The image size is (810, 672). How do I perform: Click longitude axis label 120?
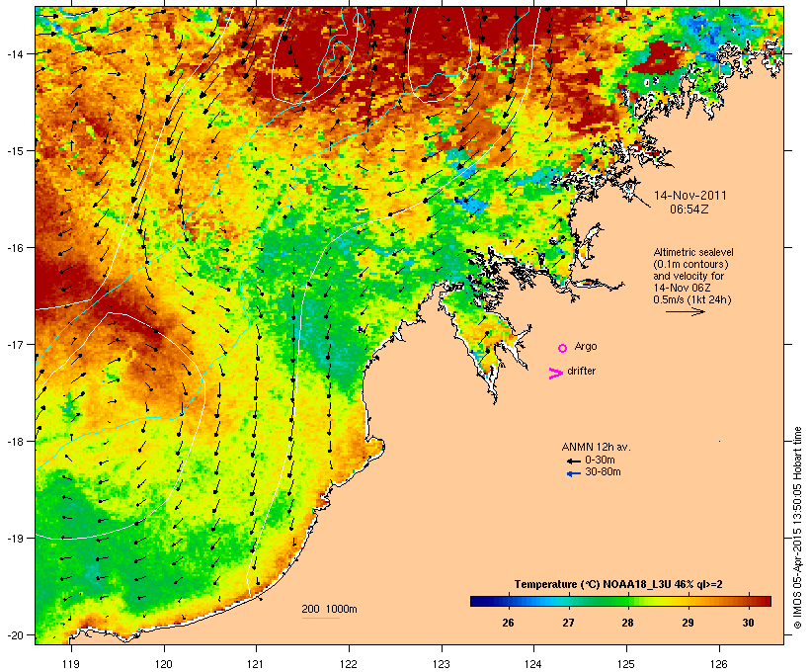[x=164, y=664]
